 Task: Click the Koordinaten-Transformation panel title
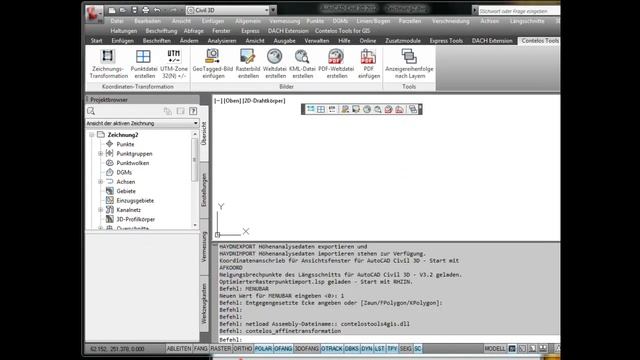pyautogui.click(x=138, y=87)
